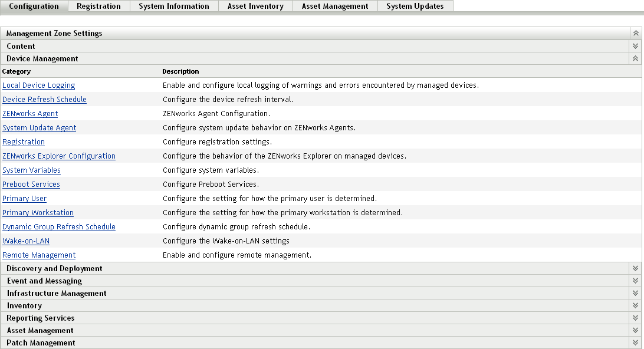Viewport: 644px width, 349px height.
Task: Switch to the Registration tab
Action: coord(98,6)
